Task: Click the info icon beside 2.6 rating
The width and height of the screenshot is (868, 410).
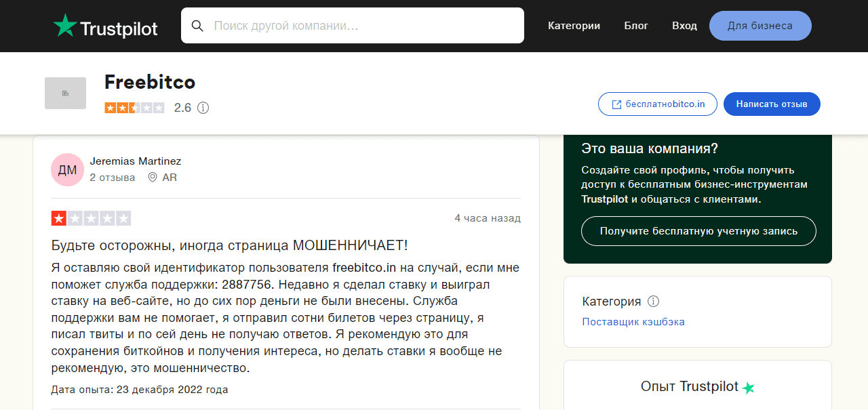Action: pos(203,108)
